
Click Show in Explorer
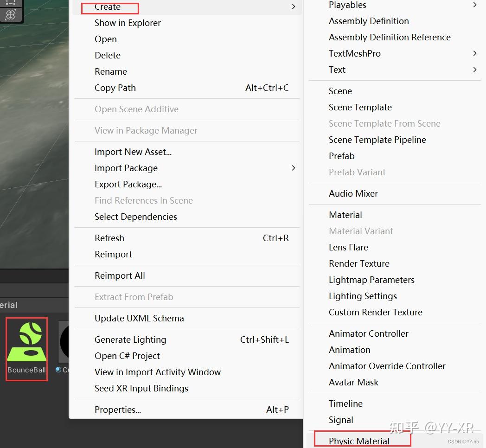pyautogui.click(x=127, y=23)
